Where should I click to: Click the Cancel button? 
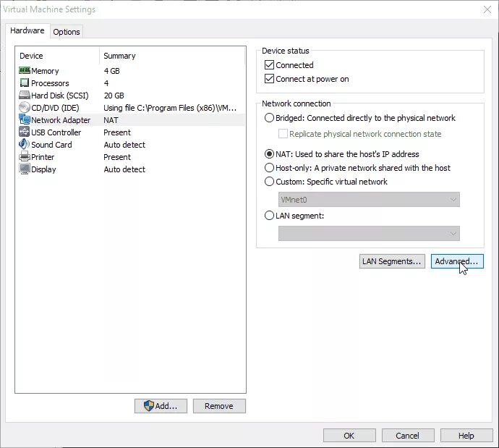408,435
